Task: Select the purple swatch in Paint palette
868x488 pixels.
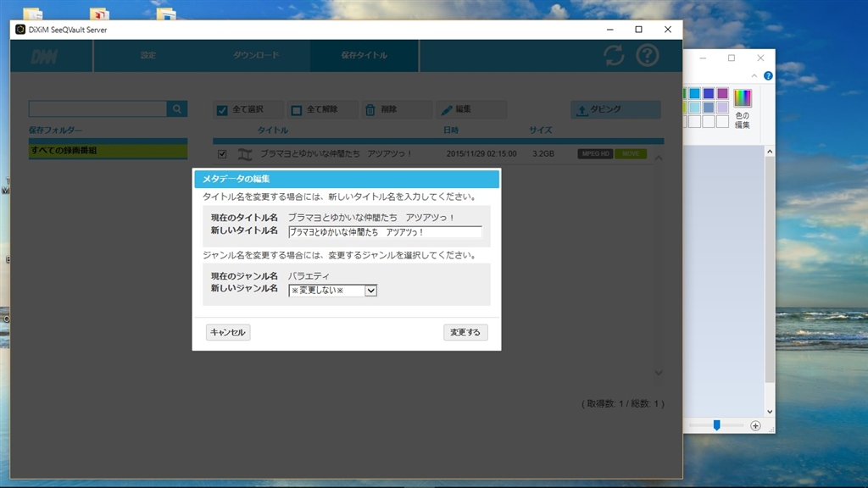Action: point(722,93)
